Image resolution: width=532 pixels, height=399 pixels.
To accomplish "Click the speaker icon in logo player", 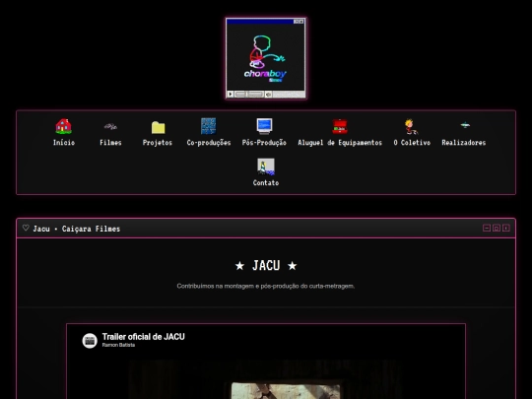I will pos(268,94).
